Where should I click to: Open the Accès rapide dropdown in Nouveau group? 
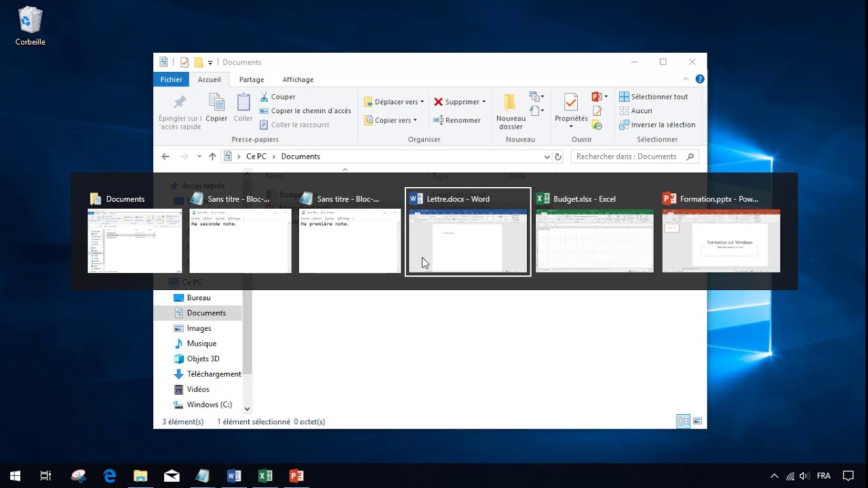coord(536,110)
